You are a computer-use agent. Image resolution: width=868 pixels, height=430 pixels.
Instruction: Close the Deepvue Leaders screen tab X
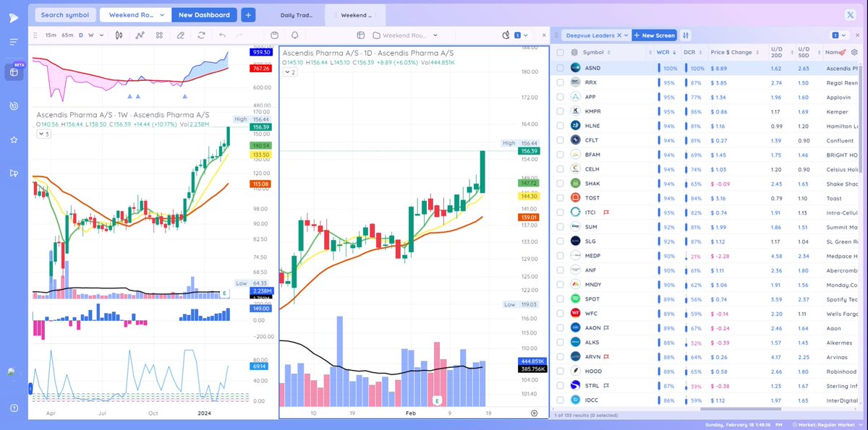(618, 35)
